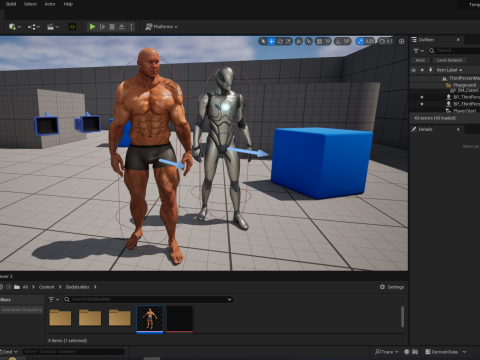
Task: Click the Content Browser vertical scrollbar
Action: (x=402, y=317)
